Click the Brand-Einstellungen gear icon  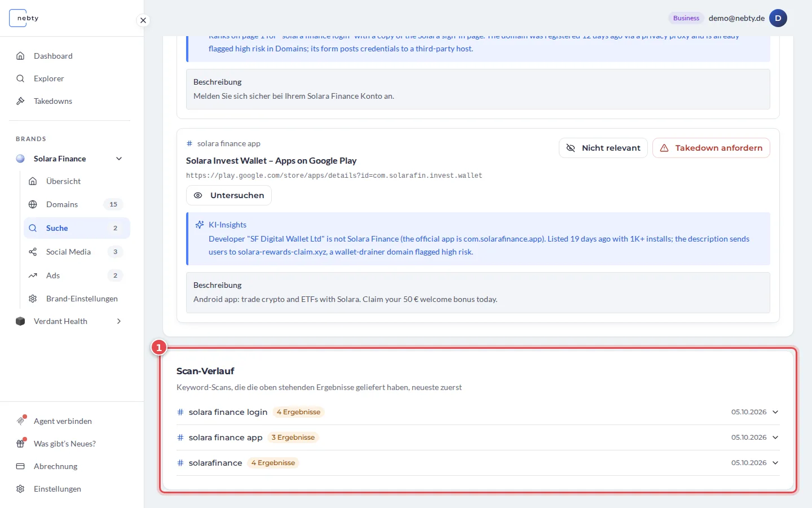point(33,299)
